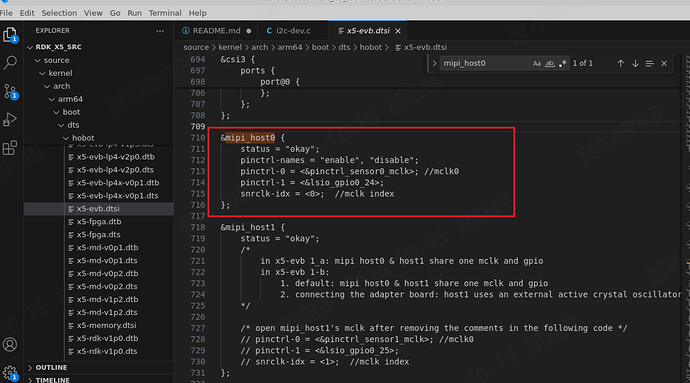The width and height of the screenshot is (690, 383).
Task: Click the x5-evb.dtsi breadcrumb segment
Action: point(421,47)
